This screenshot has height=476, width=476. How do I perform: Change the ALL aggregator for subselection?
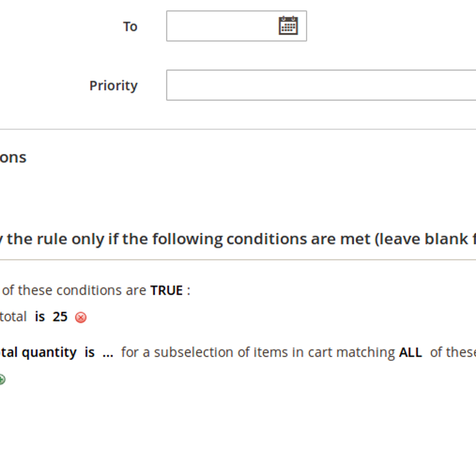coord(411,353)
